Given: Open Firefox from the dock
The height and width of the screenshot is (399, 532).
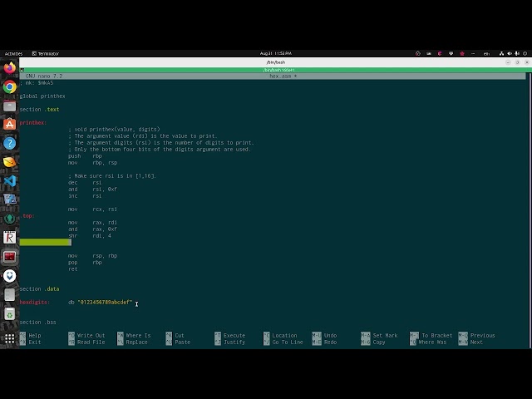Looking at the screenshot, I should click(x=9, y=67).
